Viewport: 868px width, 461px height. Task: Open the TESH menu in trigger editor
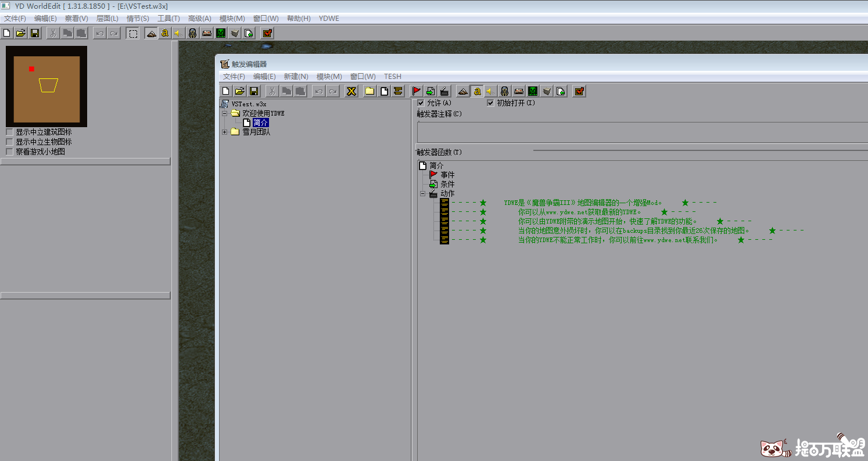tap(392, 77)
